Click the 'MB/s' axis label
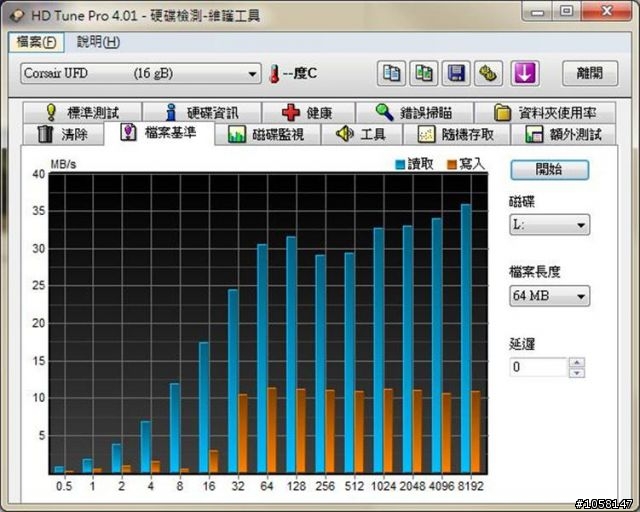Viewport: 640px width, 512px height. 63,164
